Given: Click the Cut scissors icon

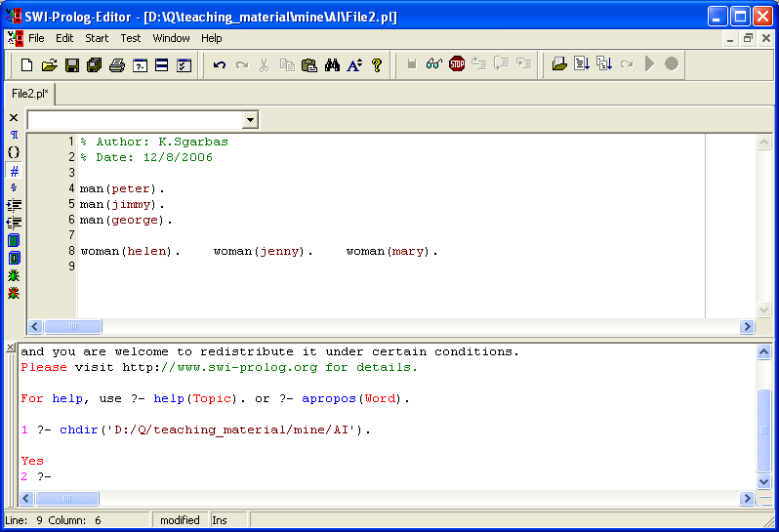Looking at the screenshot, I should (x=264, y=65).
